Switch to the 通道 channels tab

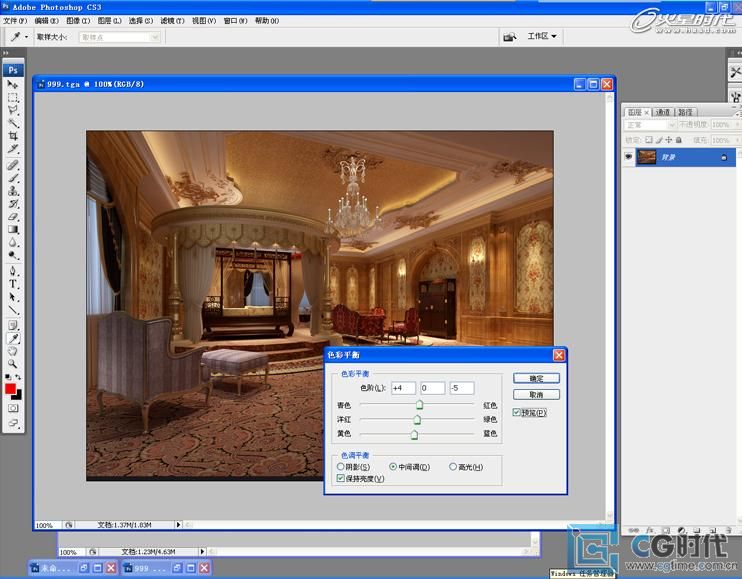[x=662, y=112]
